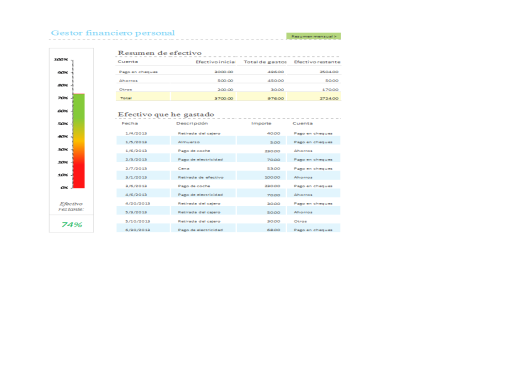The height and width of the screenshot is (384, 512).
Task: Click the Cuenta header in expenses table
Action: (x=303, y=123)
